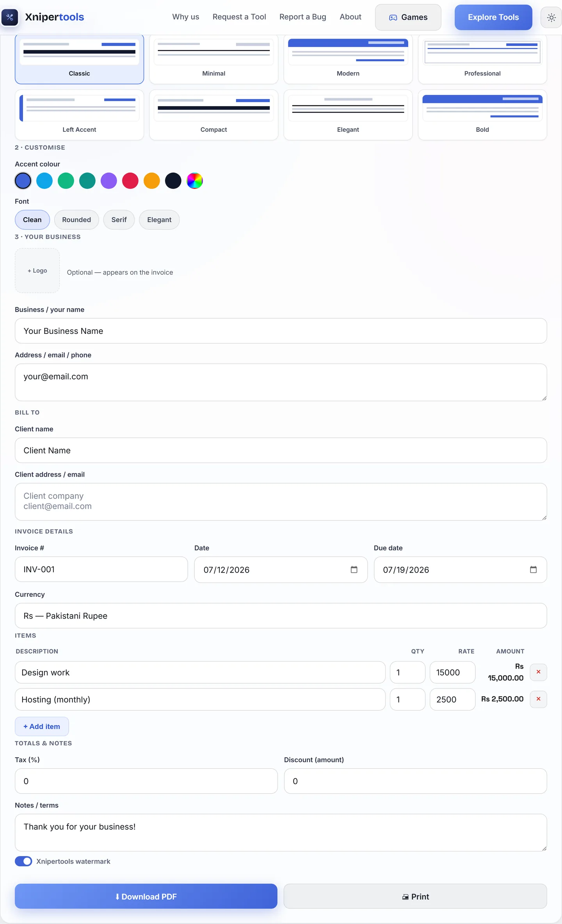562x924 pixels.
Task: Choose the Classic invoice template
Action: 79,59
